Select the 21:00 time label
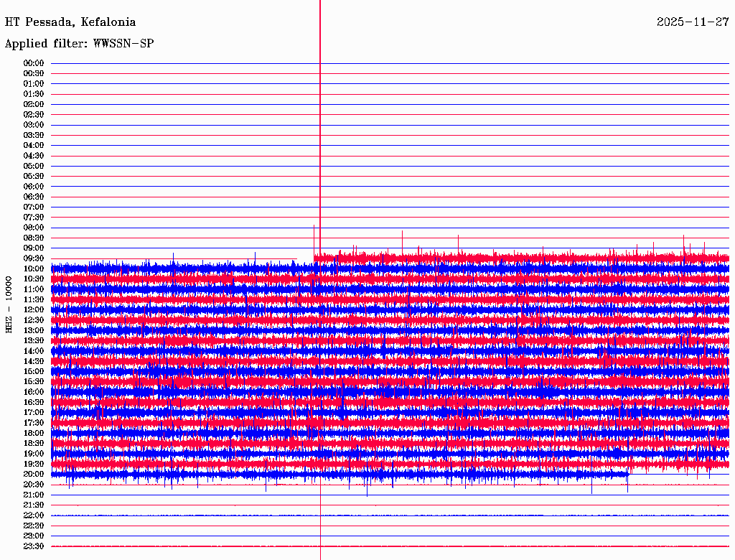The width and height of the screenshot is (735, 560). pos(34,495)
